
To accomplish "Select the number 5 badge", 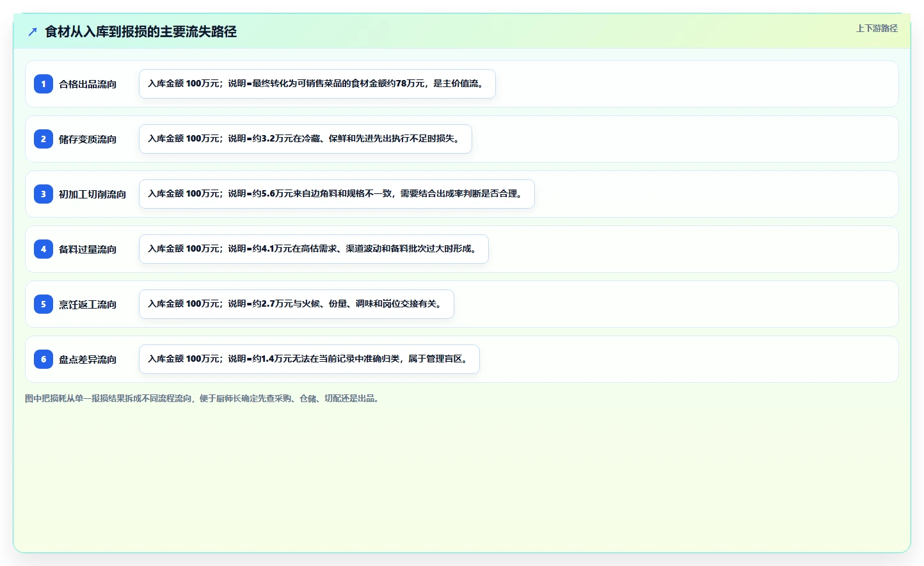I will (x=44, y=304).
